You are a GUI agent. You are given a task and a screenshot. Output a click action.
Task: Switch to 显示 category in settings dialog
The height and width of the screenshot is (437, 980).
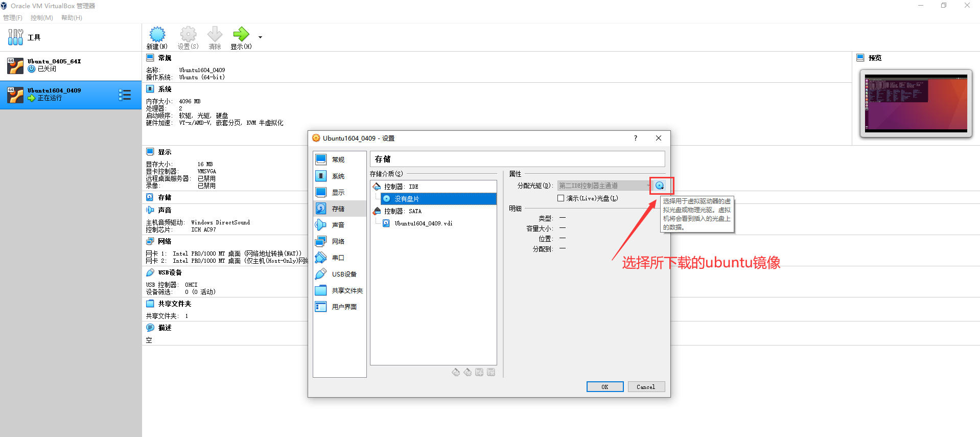pos(340,192)
